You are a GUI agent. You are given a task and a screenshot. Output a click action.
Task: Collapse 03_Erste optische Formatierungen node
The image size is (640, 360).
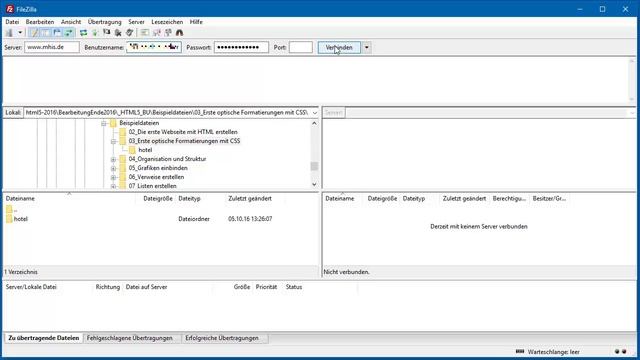(113, 141)
